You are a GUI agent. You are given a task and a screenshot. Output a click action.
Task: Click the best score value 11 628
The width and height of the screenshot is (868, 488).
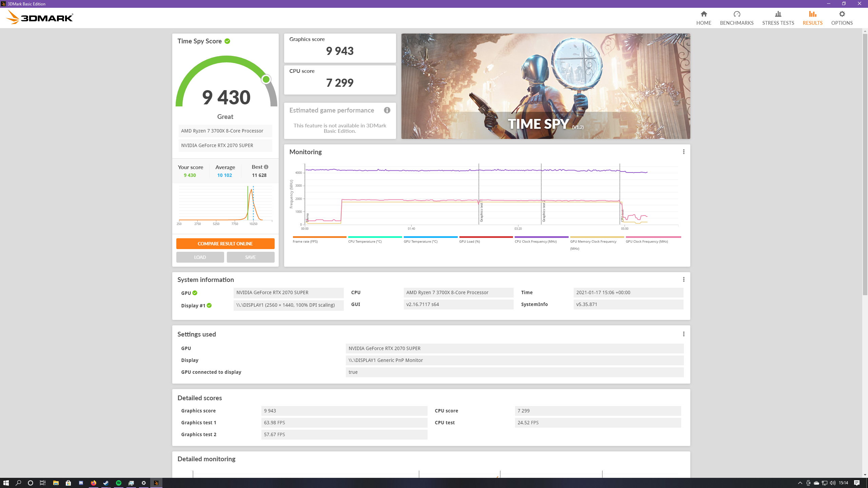coord(259,175)
